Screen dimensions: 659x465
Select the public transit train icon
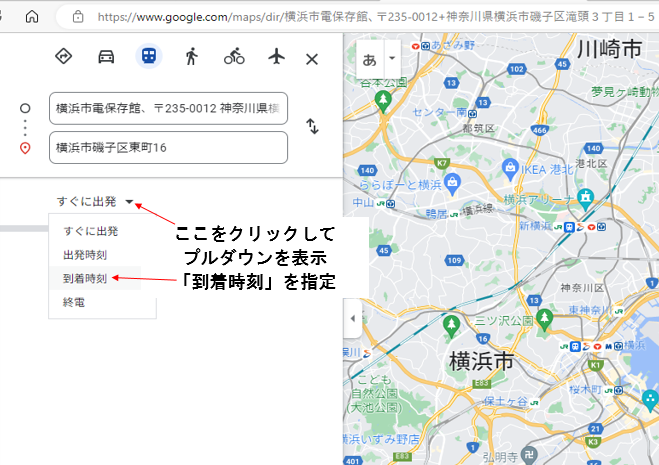pos(148,57)
